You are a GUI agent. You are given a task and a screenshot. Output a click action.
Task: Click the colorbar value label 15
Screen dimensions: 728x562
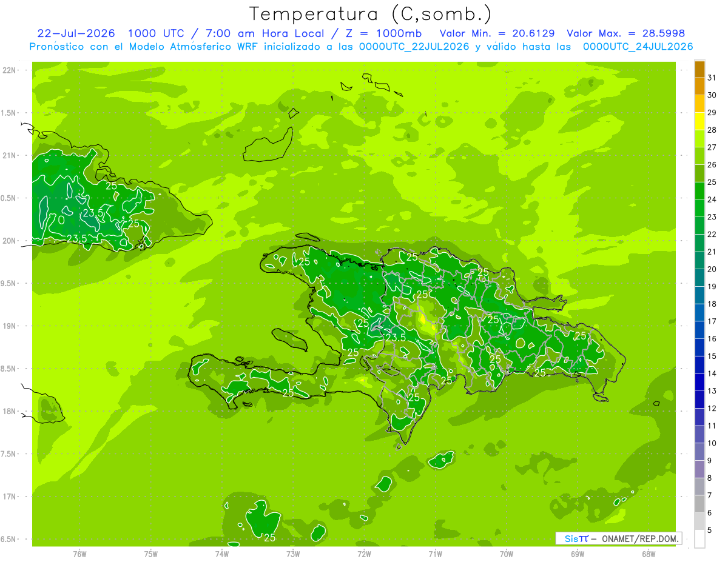point(713,356)
